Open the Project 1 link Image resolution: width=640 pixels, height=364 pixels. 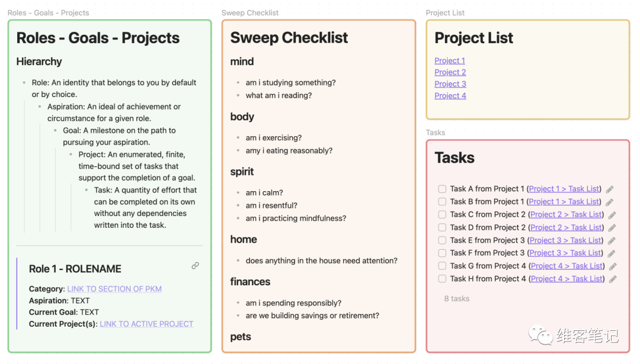pos(450,60)
